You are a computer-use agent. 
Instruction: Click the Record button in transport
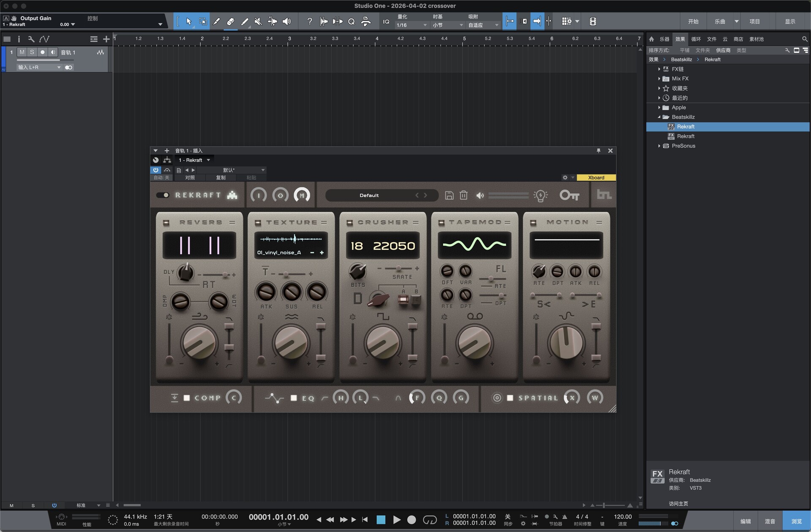pyautogui.click(x=411, y=520)
